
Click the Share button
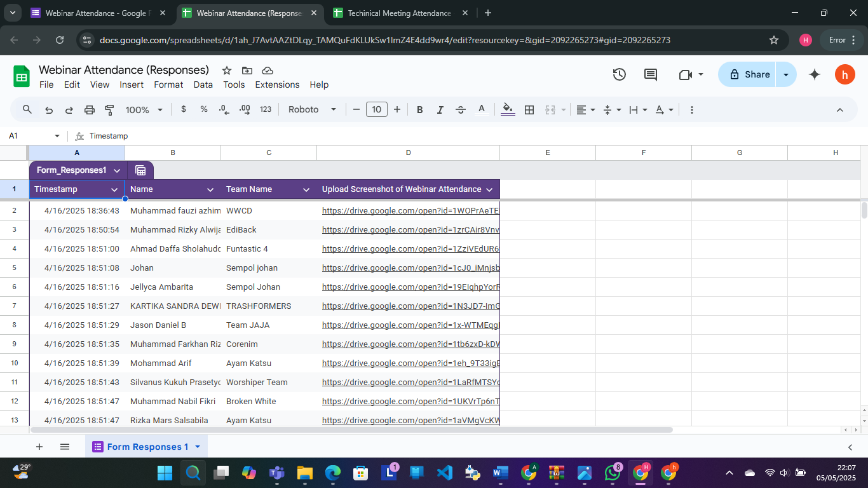[747, 74]
